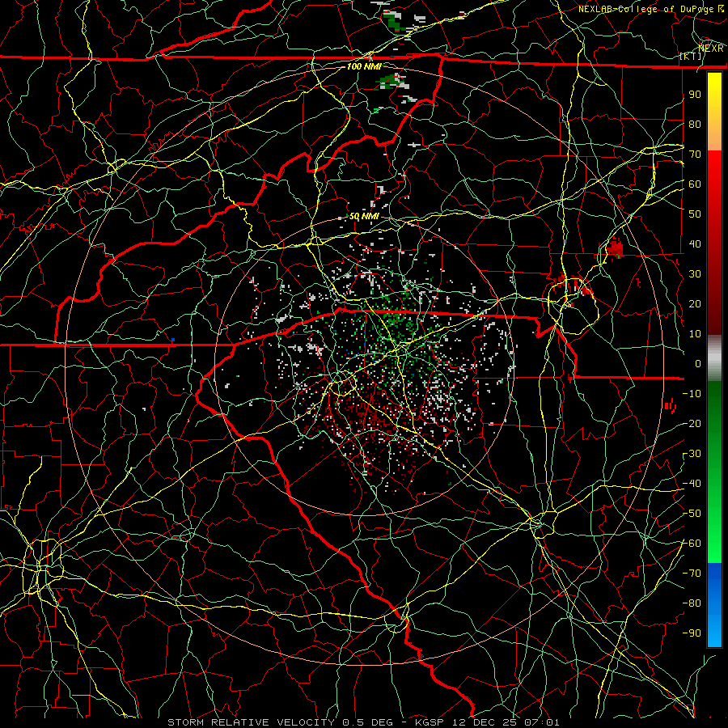Click the "50 NMI" range ring label

click(364, 216)
